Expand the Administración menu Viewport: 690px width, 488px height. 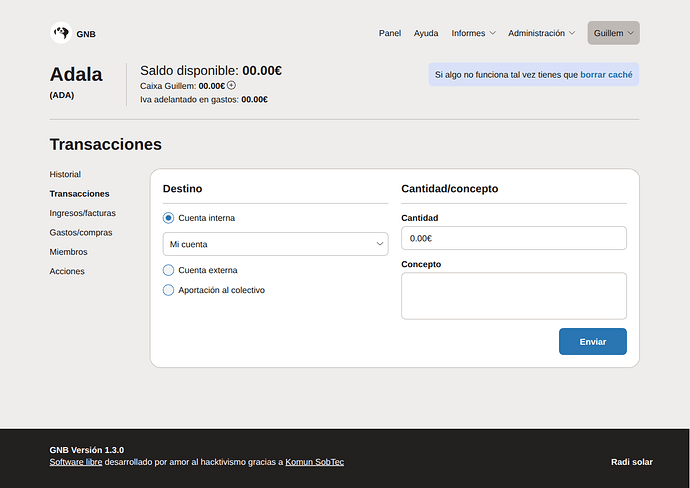click(x=541, y=33)
